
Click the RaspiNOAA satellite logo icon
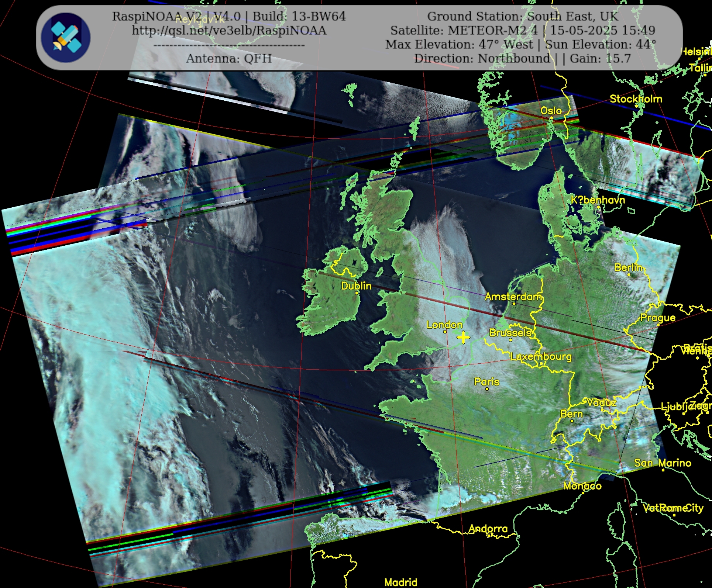[66, 37]
